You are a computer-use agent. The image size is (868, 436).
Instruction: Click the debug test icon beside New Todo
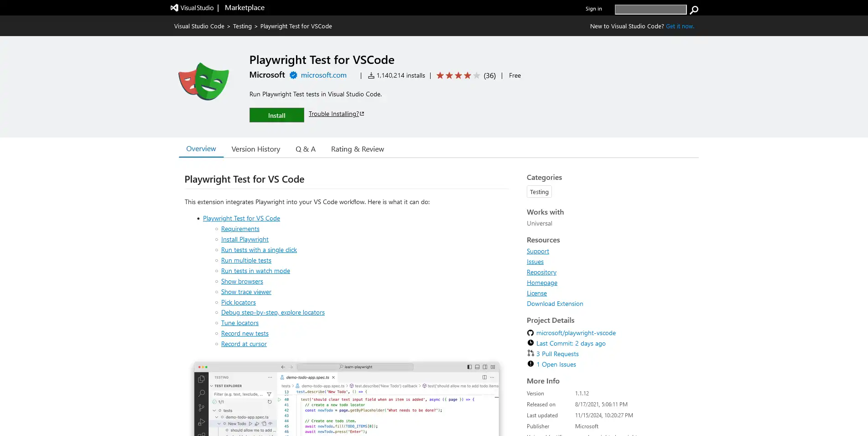pyautogui.click(x=257, y=424)
